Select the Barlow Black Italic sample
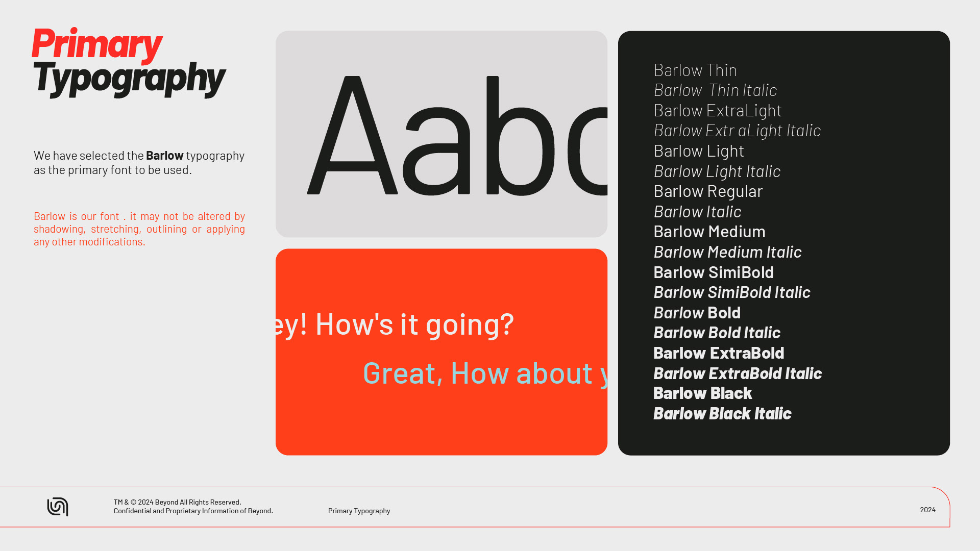 tap(722, 414)
